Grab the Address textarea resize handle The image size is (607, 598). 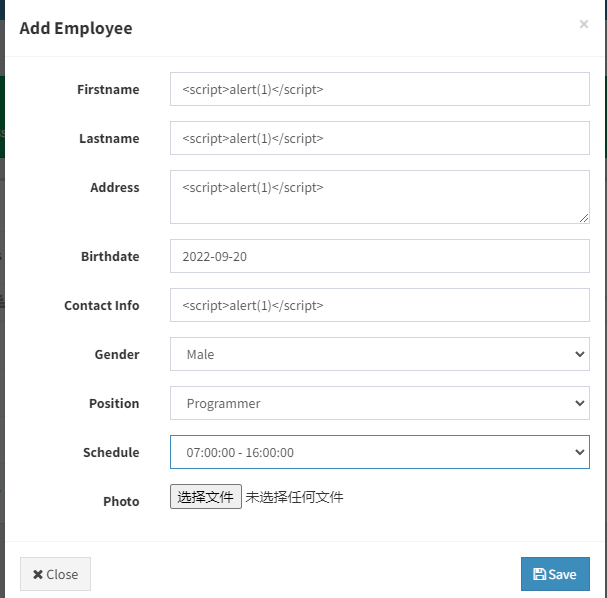[x=584, y=218]
